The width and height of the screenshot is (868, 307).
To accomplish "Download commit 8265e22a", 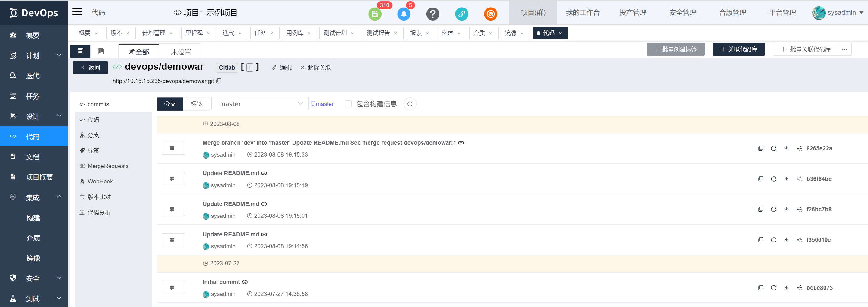I will 786,148.
